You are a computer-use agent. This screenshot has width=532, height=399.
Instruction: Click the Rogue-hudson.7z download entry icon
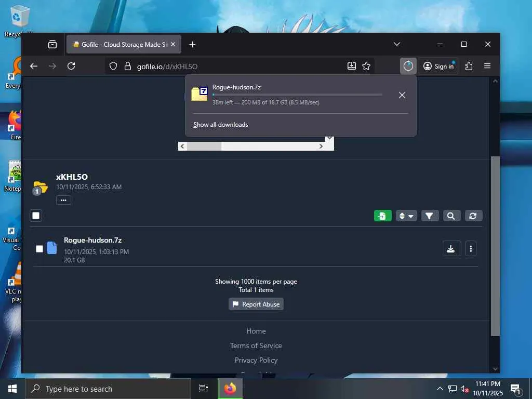199,95
